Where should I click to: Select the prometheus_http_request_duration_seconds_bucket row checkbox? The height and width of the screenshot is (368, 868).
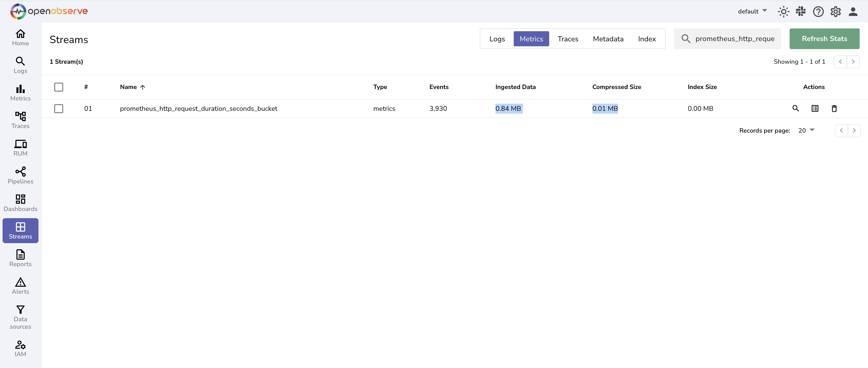pyautogui.click(x=59, y=109)
